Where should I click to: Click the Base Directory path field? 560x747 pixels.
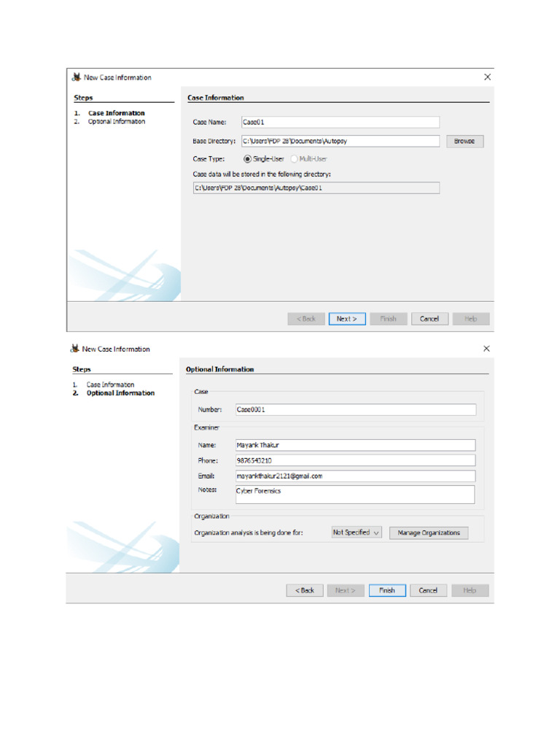point(340,141)
